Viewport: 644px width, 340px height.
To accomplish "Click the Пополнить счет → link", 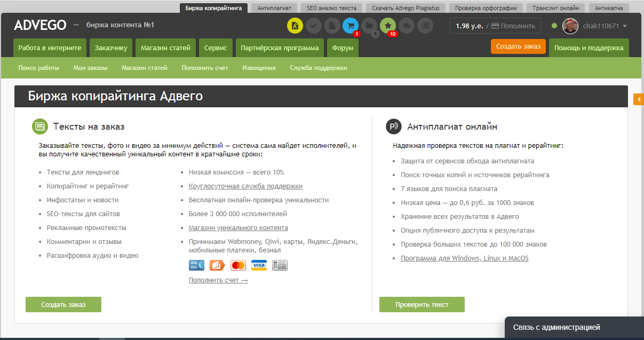I will [218, 280].
